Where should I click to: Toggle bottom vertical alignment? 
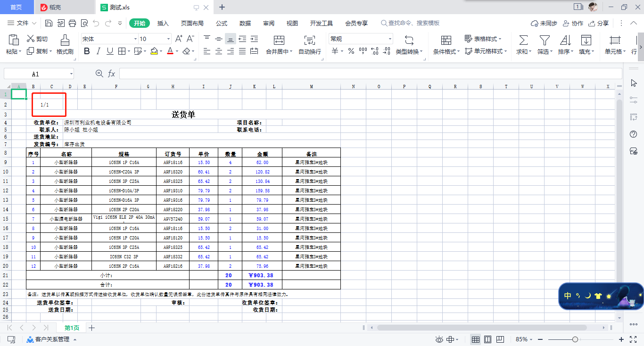coord(231,39)
